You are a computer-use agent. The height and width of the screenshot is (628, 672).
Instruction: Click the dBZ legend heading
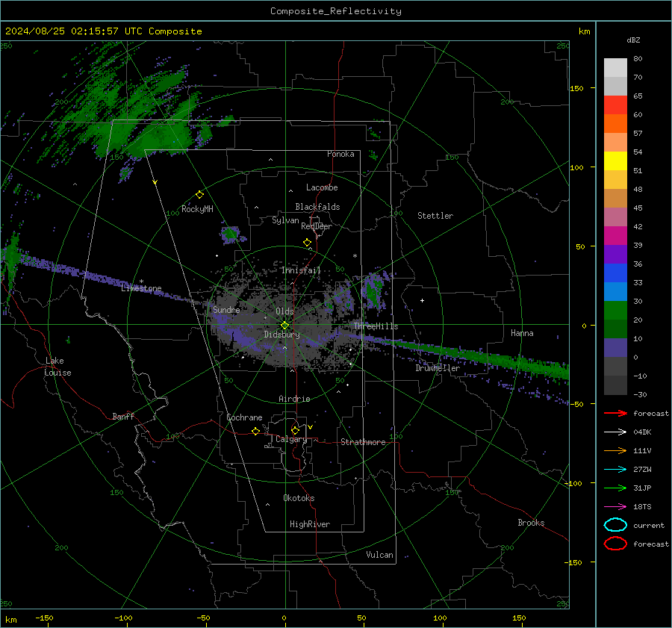[633, 40]
